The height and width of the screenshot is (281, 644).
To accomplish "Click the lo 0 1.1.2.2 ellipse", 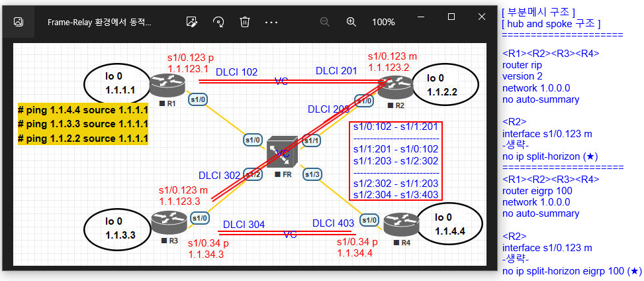I will pyautogui.click(x=445, y=84).
